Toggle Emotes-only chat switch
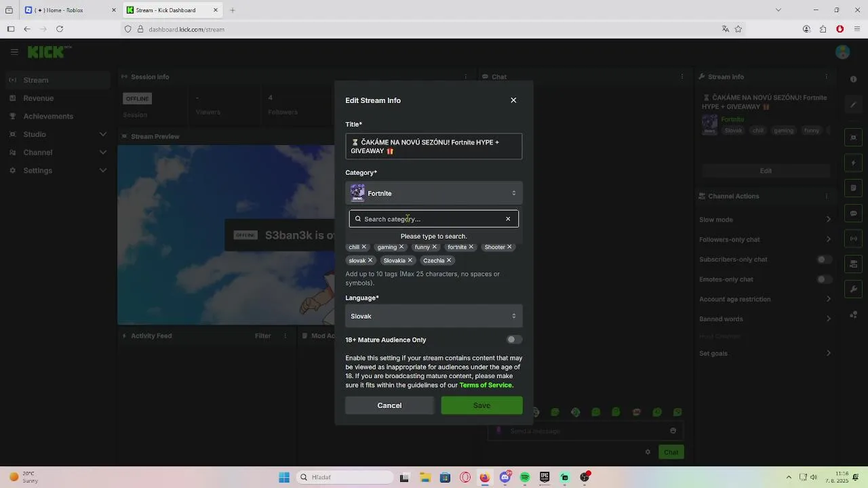This screenshot has width=868, height=488. [x=824, y=279]
